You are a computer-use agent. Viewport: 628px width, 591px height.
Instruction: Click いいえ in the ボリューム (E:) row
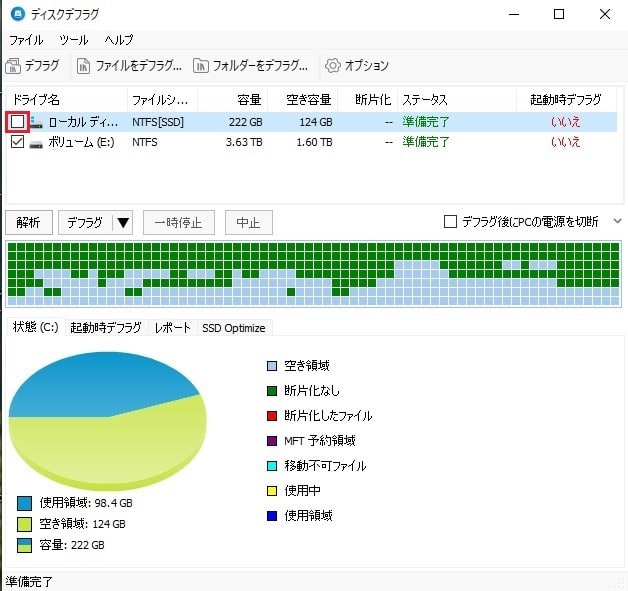tap(566, 142)
